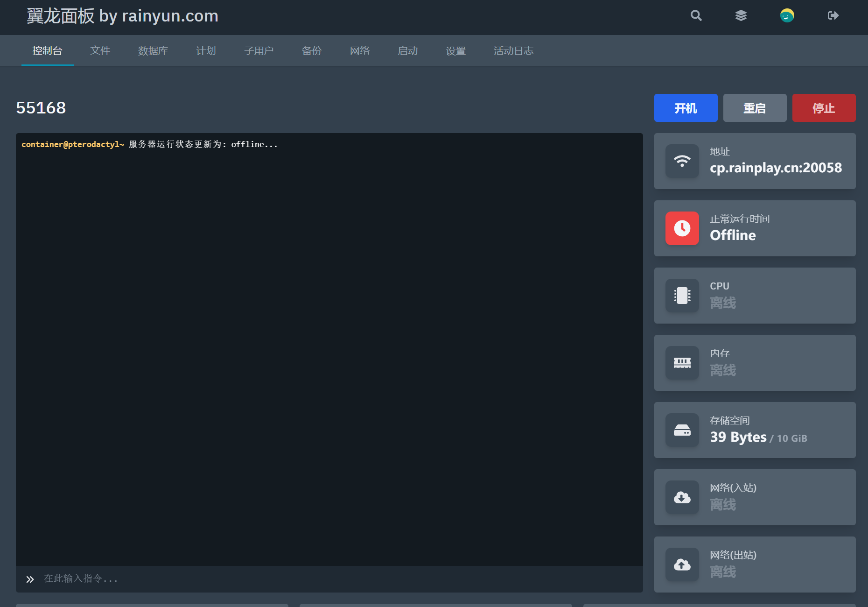Open the 备份 tab
Screen dimensions: 868x607
[x=312, y=50]
